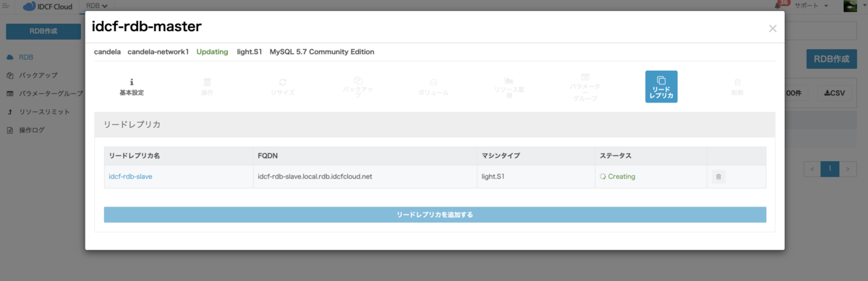Select リソースリミット in the sidebar
Viewport: 868px width, 281px height.
(x=44, y=112)
